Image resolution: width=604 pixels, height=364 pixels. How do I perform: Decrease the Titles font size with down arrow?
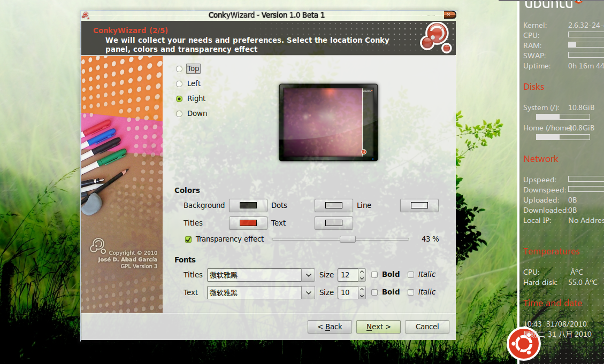(x=362, y=278)
